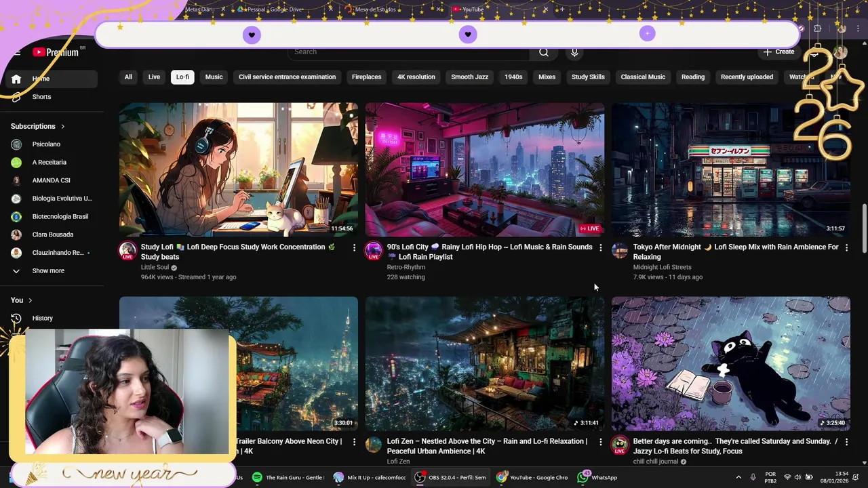Image resolution: width=868 pixels, height=488 pixels.
Task: Open the Better days are coming video title
Action: pos(734,446)
